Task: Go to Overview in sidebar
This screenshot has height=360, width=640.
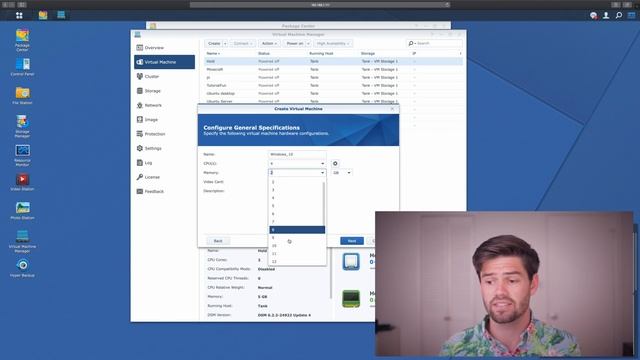Action: pyautogui.click(x=164, y=48)
